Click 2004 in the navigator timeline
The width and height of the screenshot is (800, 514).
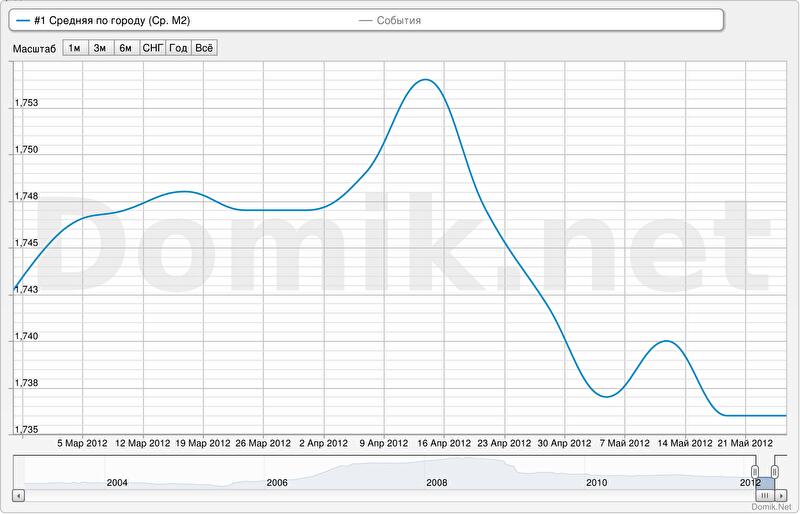tap(117, 482)
